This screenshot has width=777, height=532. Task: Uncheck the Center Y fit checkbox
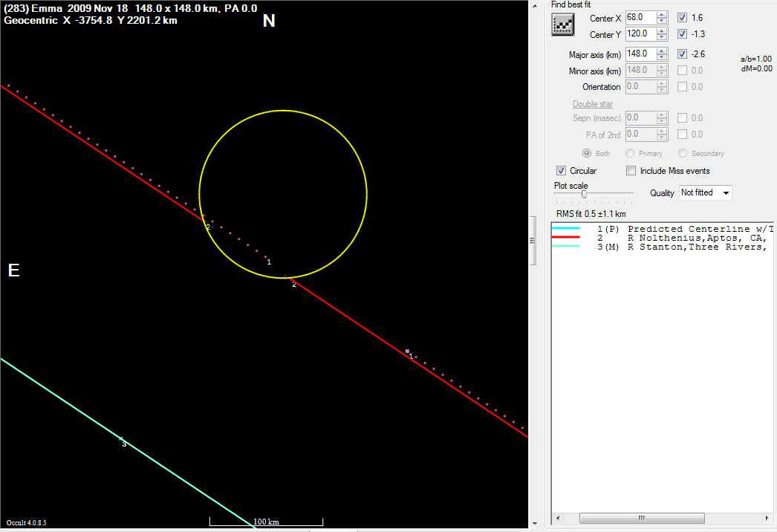(x=683, y=34)
